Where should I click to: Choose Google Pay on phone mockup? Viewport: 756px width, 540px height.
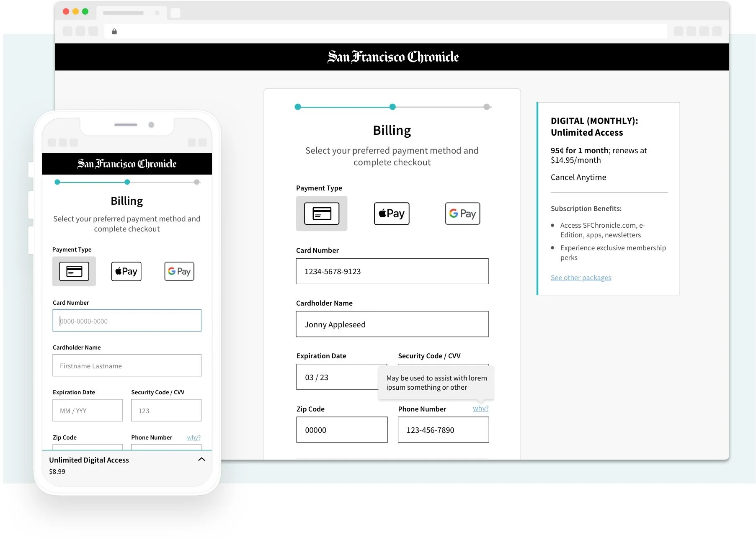click(179, 271)
